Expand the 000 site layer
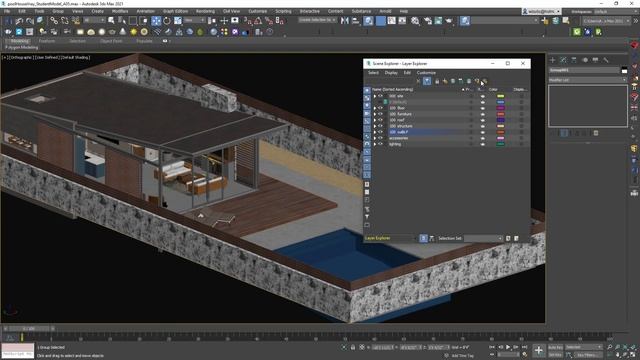This screenshot has height=360, width=640. [375, 96]
